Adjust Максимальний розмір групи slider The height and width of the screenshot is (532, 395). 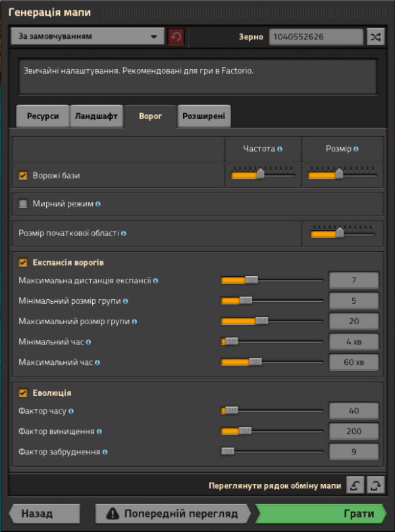(272, 321)
